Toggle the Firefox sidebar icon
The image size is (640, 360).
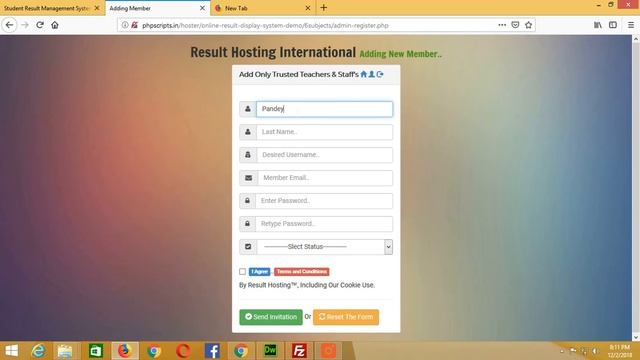(613, 25)
